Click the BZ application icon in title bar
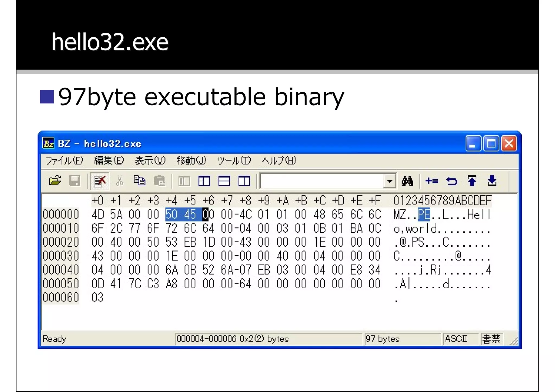 click(x=49, y=143)
